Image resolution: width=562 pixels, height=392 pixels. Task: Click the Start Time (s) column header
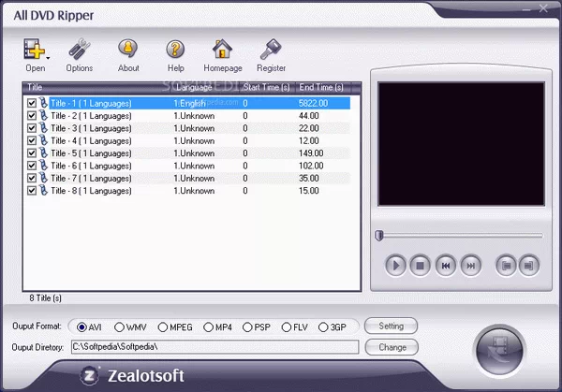pyautogui.click(x=267, y=88)
